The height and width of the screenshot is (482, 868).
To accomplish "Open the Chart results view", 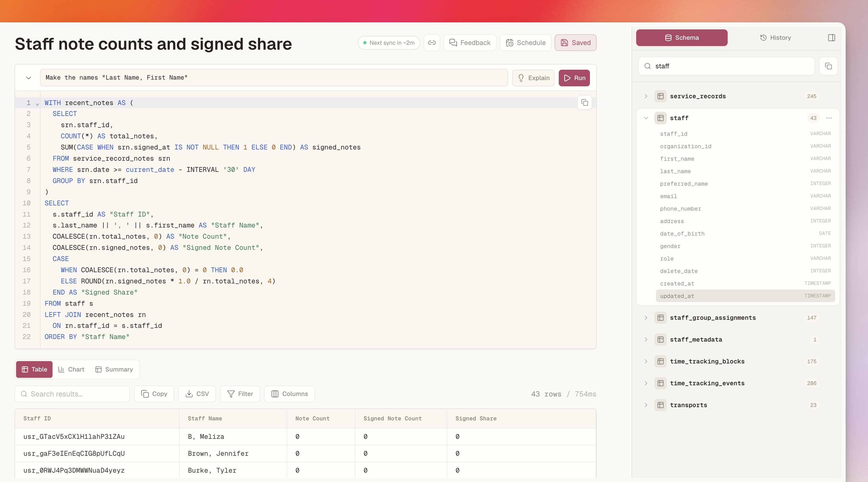I will (x=71, y=369).
